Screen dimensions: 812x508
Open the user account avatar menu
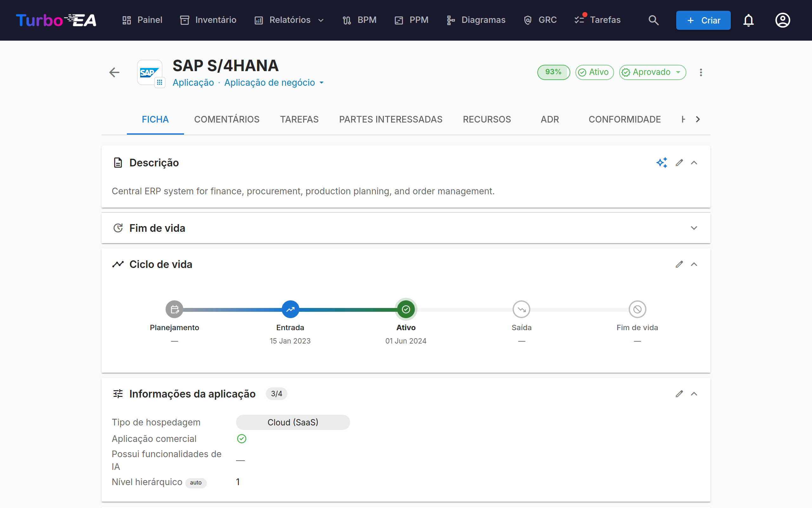(783, 20)
